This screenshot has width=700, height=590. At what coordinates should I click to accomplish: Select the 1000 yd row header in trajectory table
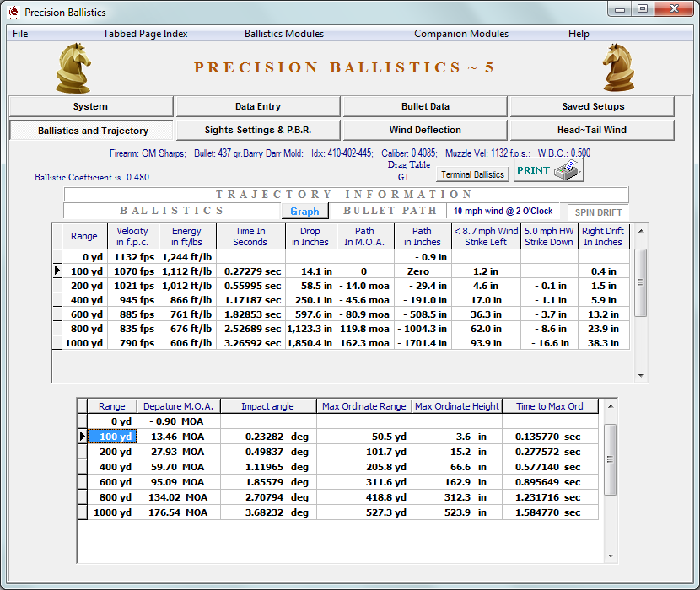57,343
